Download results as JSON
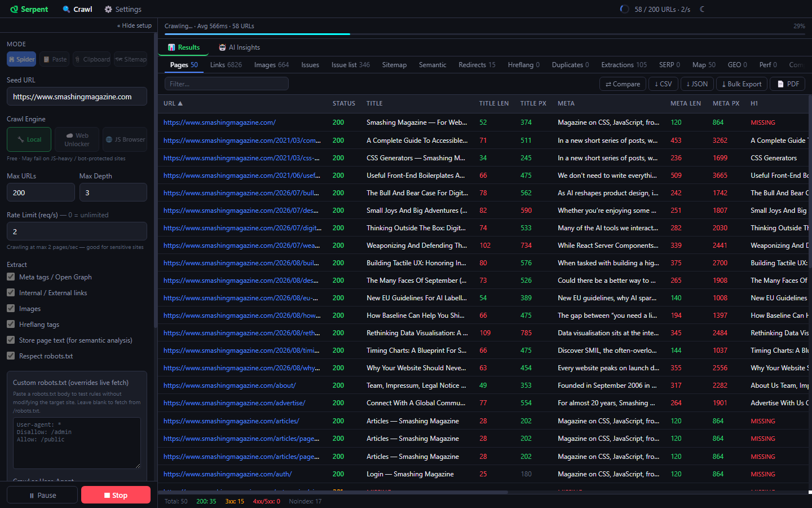Image resolution: width=812 pixels, height=508 pixels. [x=697, y=84]
